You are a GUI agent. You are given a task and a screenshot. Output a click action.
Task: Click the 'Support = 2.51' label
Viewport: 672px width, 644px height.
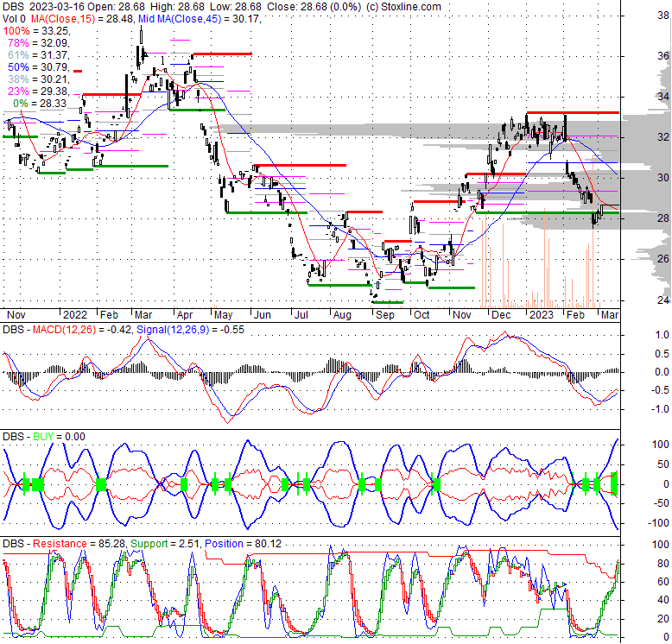(x=165, y=543)
